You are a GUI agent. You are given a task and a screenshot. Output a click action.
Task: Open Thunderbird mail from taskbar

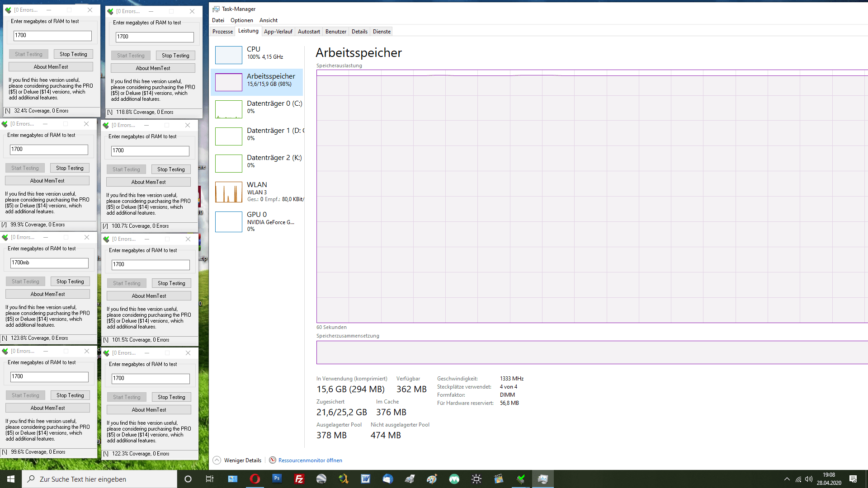(388, 479)
